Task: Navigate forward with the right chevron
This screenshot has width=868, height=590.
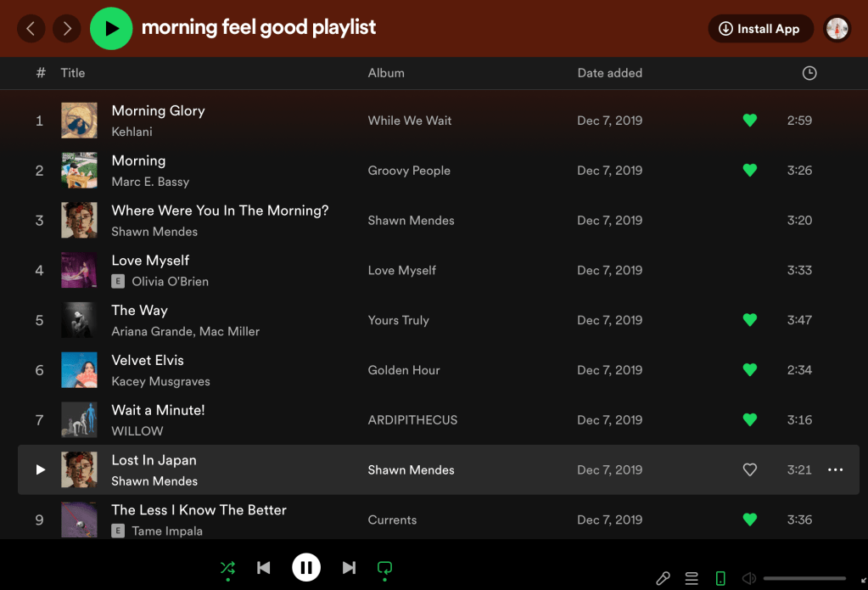Action: click(66, 28)
